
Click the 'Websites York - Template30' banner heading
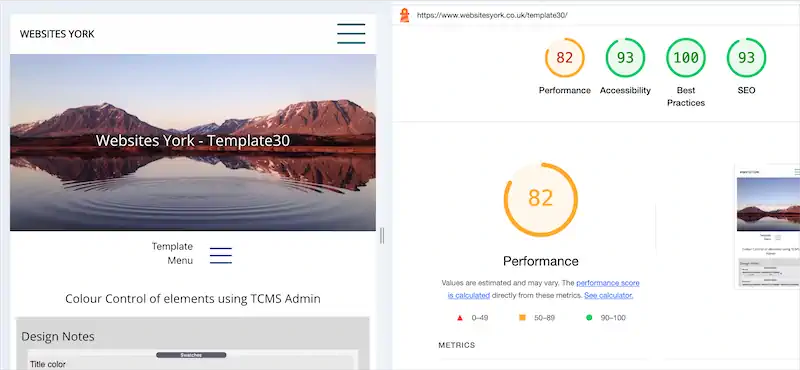[x=193, y=140]
